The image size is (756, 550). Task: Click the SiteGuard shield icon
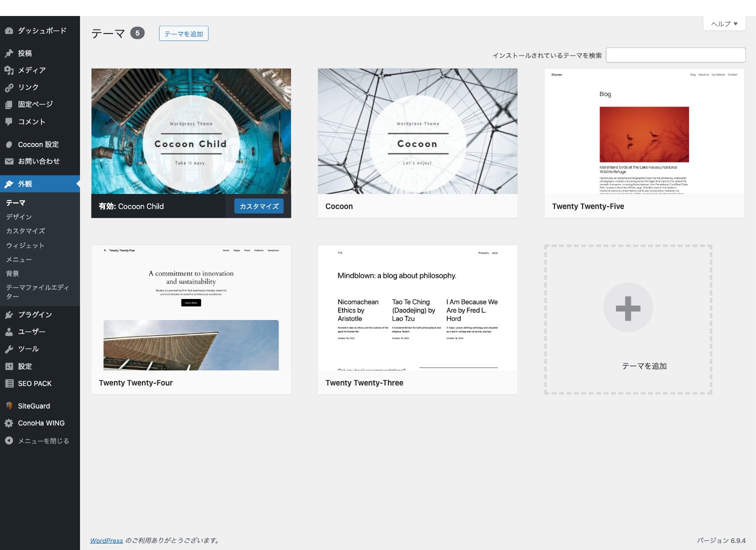[x=9, y=406]
